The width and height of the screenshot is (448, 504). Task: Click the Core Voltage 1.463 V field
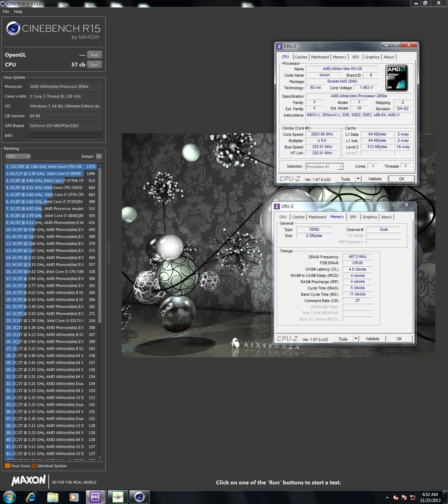tap(366, 87)
